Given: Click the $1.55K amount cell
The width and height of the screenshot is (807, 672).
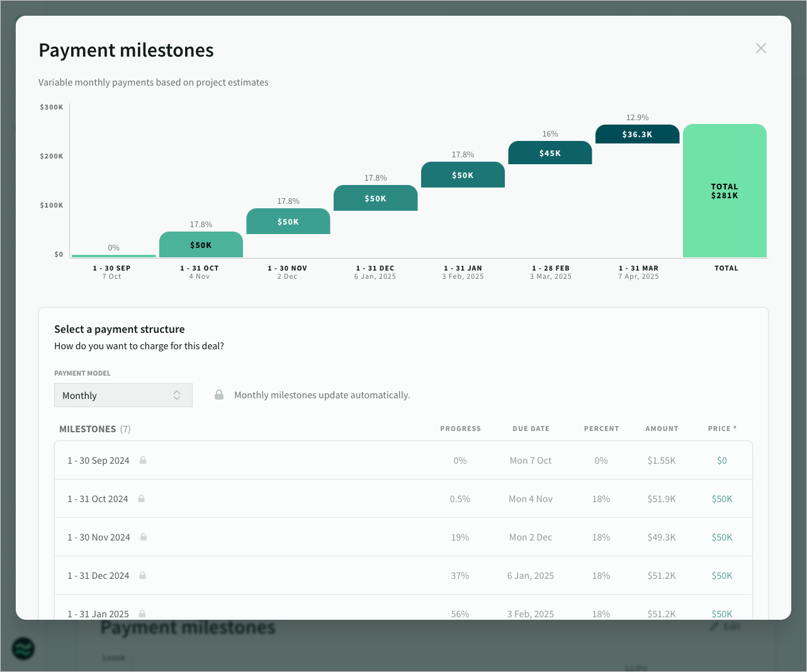Looking at the screenshot, I should click(x=662, y=461).
